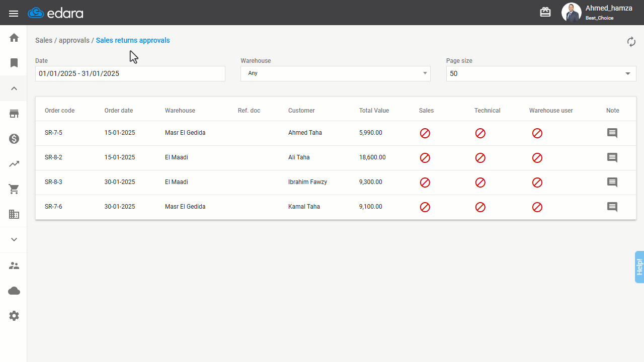Open the store sidebar icon

coord(14,114)
